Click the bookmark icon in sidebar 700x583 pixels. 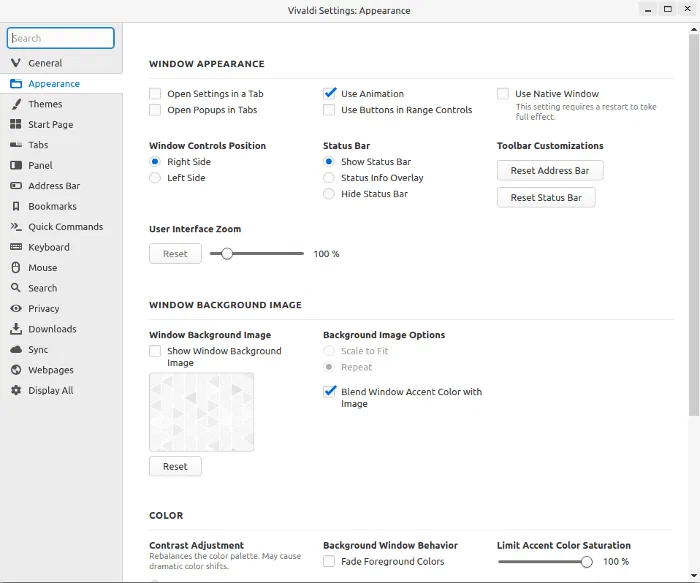click(16, 206)
